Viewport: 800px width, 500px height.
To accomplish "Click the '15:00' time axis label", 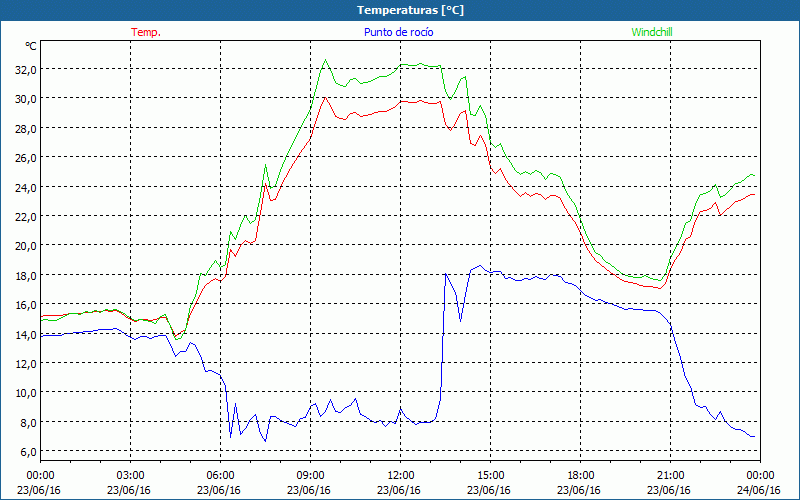I will coord(490,476).
